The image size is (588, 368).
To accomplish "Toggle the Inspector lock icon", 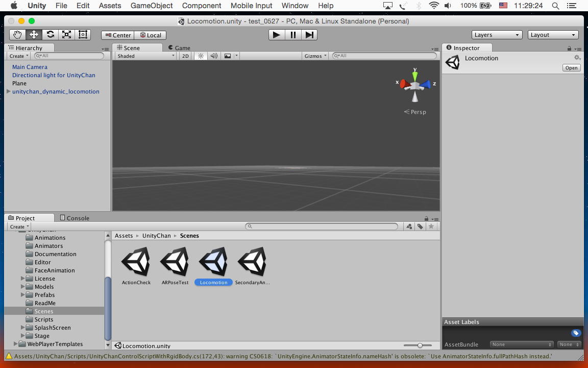I will click(x=569, y=49).
